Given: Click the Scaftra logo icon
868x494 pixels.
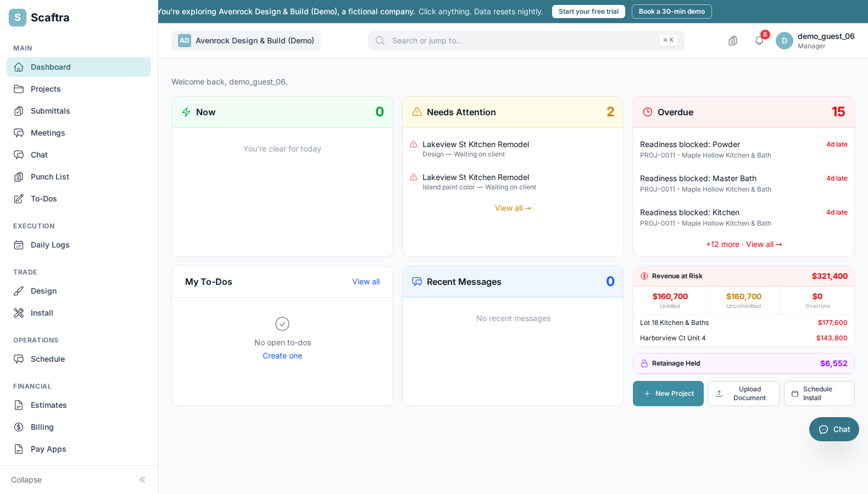Looking at the screenshot, I should (x=18, y=18).
